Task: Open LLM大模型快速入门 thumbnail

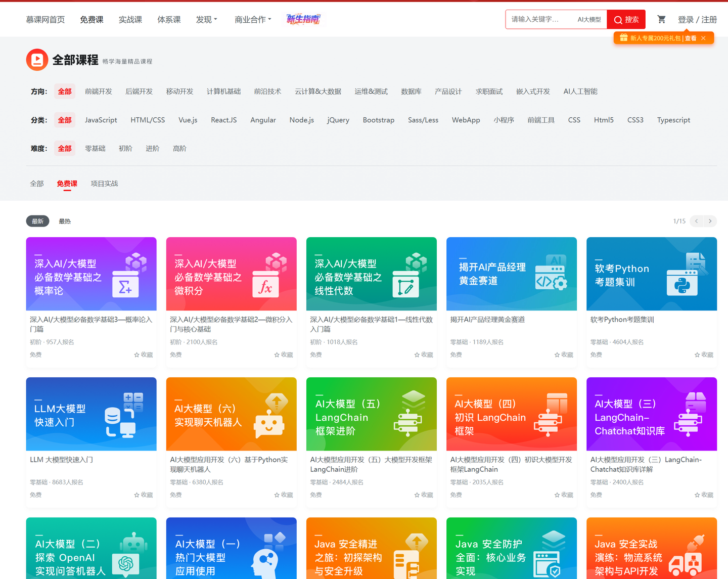Action: point(92,414)
